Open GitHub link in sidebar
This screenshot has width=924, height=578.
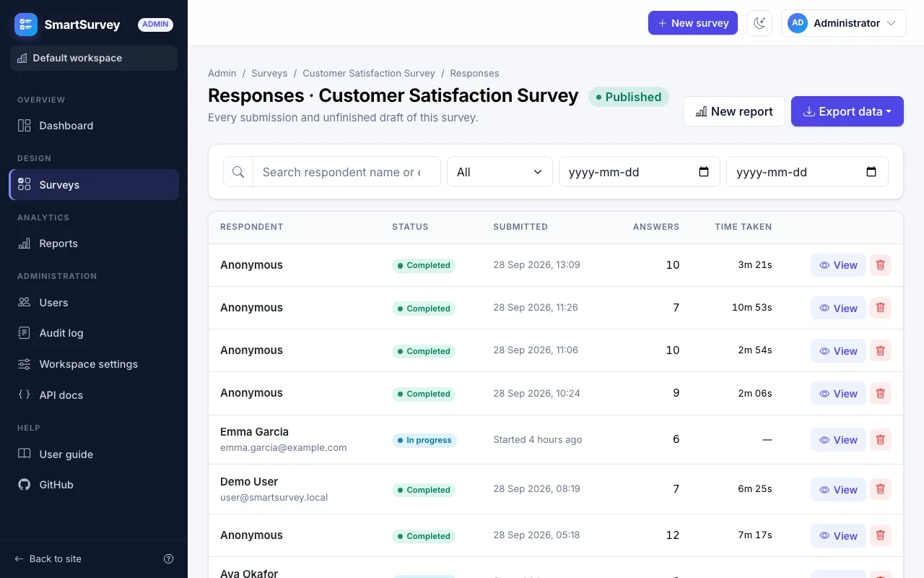(94, 485)
